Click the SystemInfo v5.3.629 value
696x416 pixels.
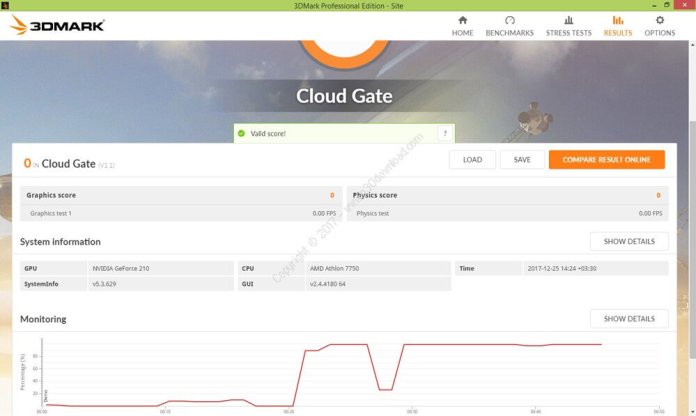[x=104, y=284]
